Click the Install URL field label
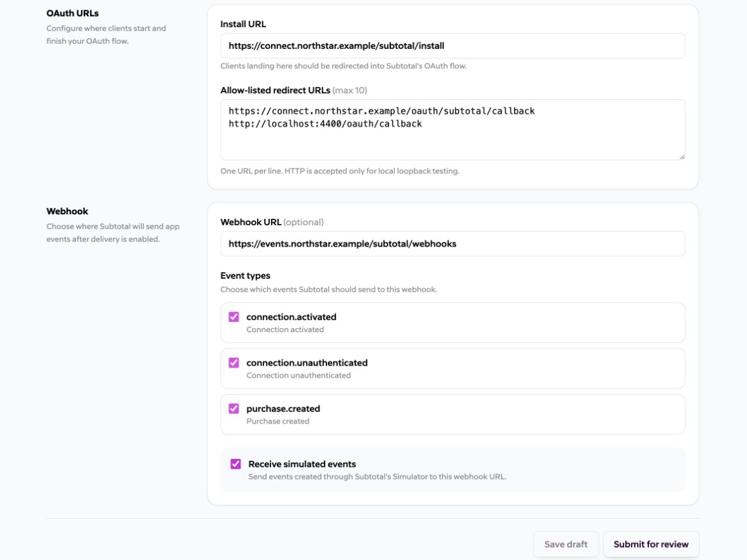 243,24
